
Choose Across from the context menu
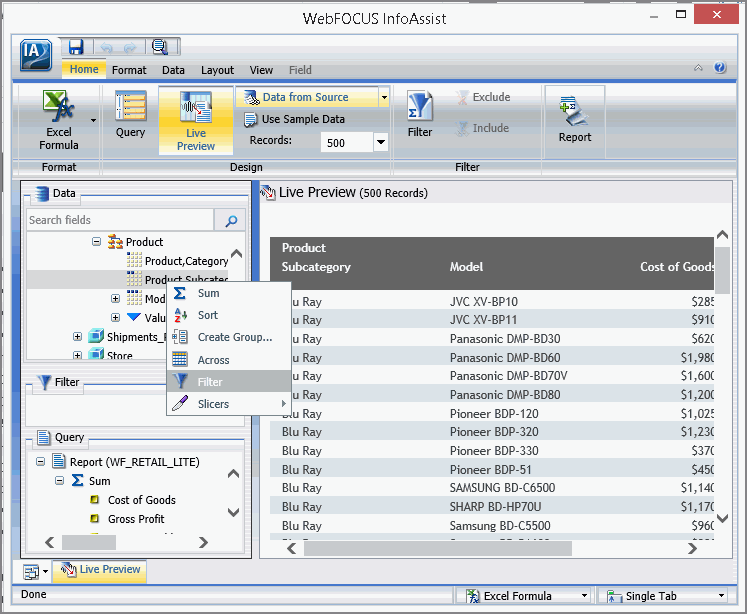pyautogui.click(x=229, y=360)
